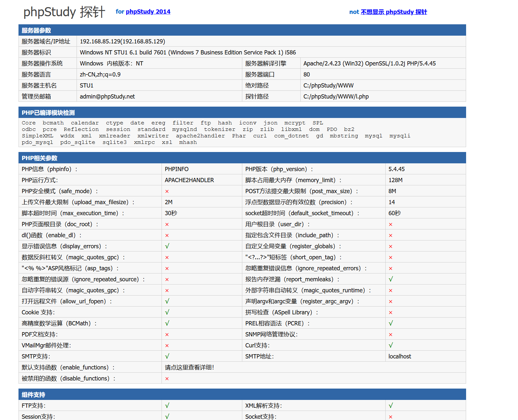Select the Apache/2.4.23 (Win32) engine value
The image size is (518, 420).
(369, 64)
